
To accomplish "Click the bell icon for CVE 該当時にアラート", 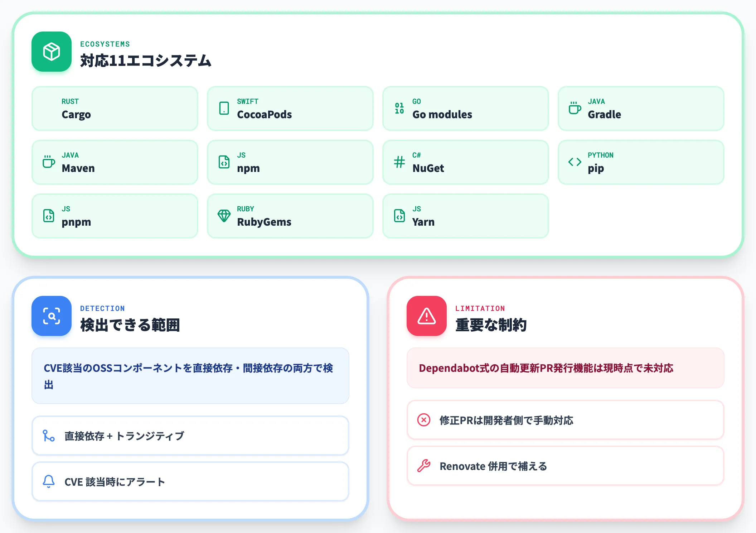I will coord(49,481).
